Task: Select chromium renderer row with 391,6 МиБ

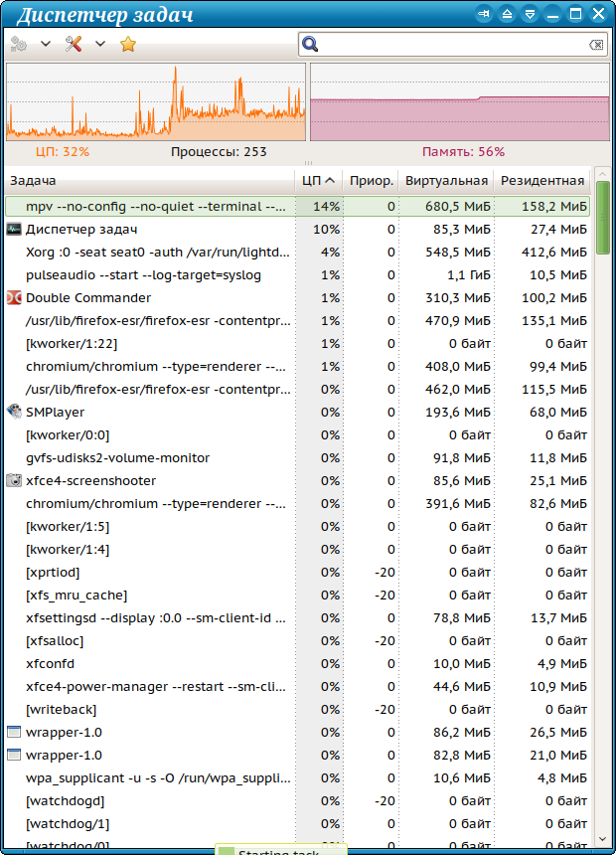Action: [298, 504]
